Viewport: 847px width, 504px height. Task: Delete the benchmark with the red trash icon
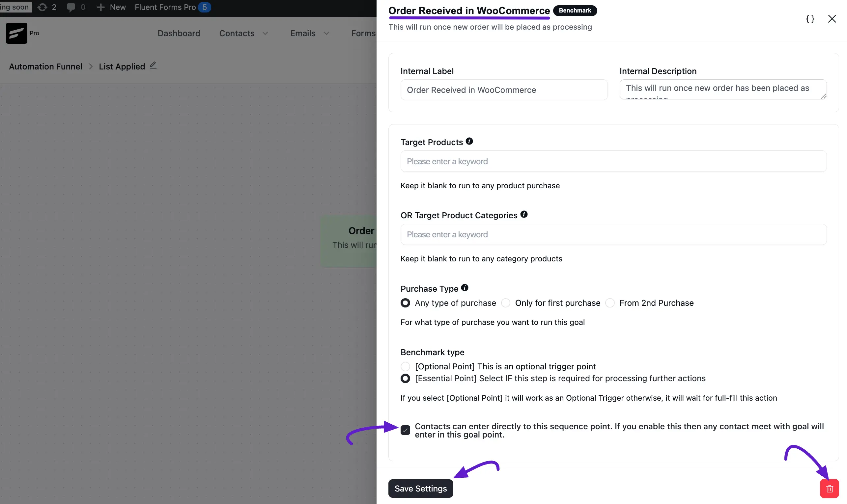click(x=829, y=489)
